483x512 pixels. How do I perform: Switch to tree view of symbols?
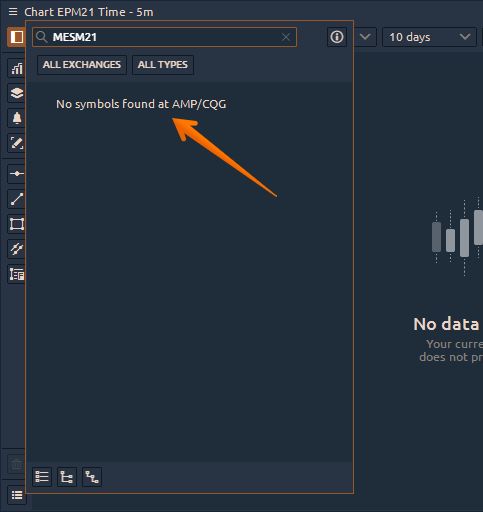coord(67,477)
